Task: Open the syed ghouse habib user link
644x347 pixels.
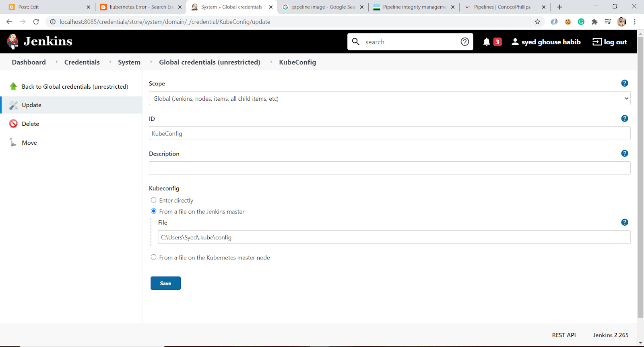Action: coord(546,42)
